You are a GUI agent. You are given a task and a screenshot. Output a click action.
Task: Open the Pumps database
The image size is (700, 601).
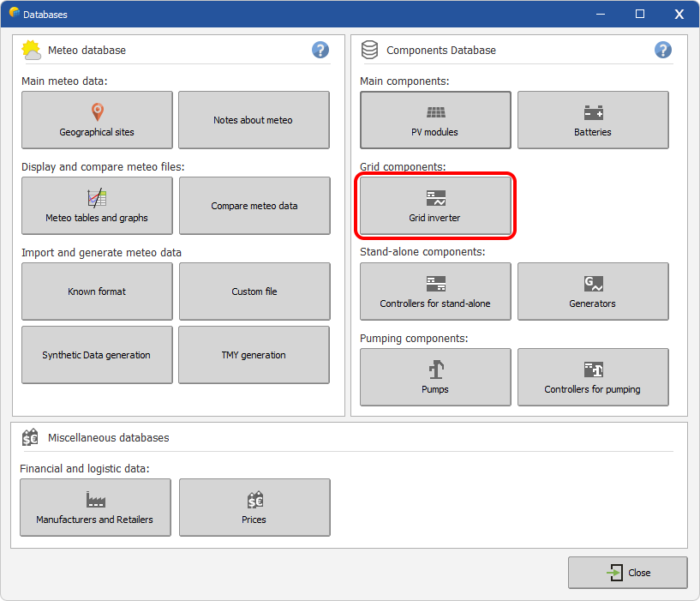(435, 377)
